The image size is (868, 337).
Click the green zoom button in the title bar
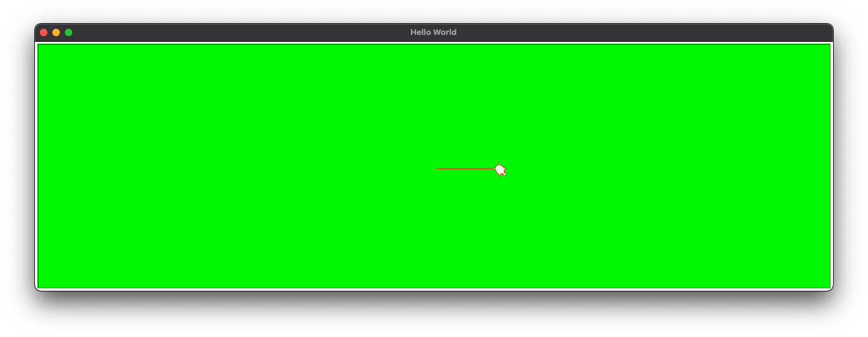click(x=69, y=32)
